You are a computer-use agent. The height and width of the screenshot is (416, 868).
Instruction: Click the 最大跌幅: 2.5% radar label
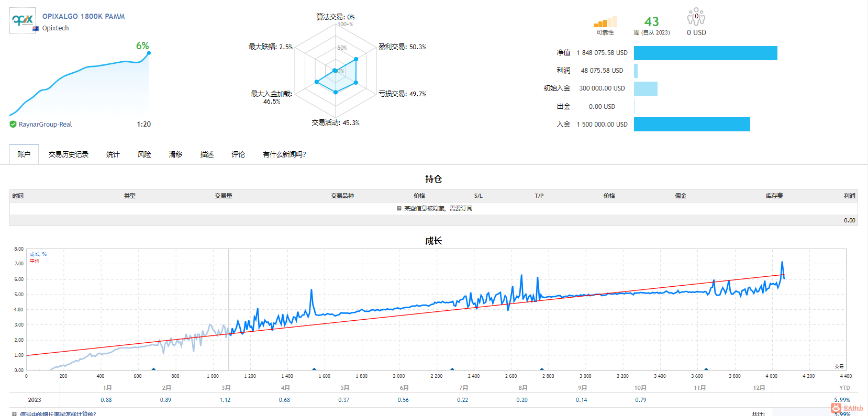[271, 47]
